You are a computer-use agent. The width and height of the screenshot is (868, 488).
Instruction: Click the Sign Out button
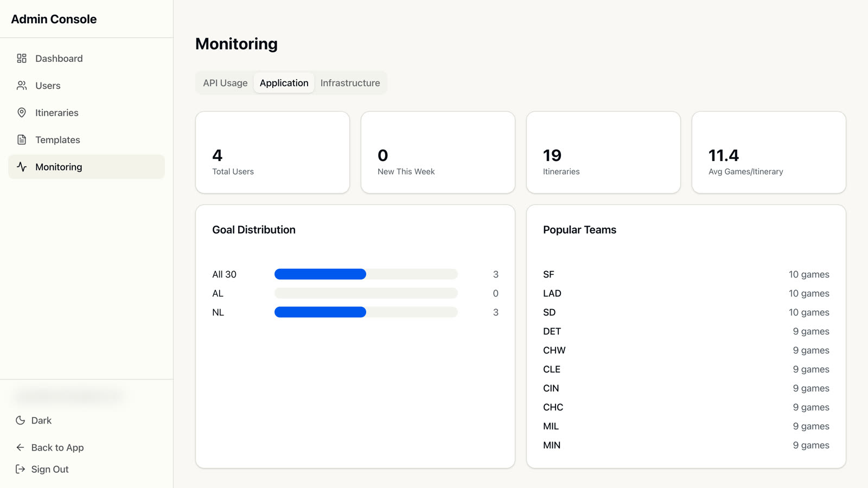coord(42,469)
